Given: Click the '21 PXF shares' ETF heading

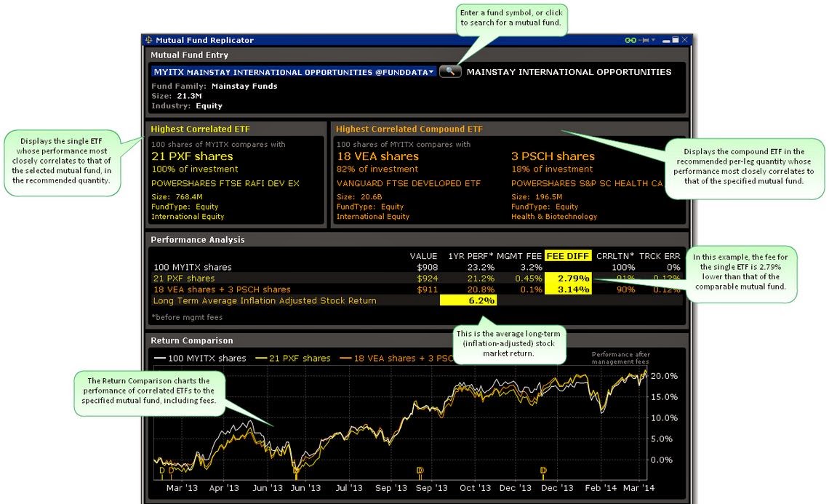Looking at the screenshot, I should coord(192,156).
